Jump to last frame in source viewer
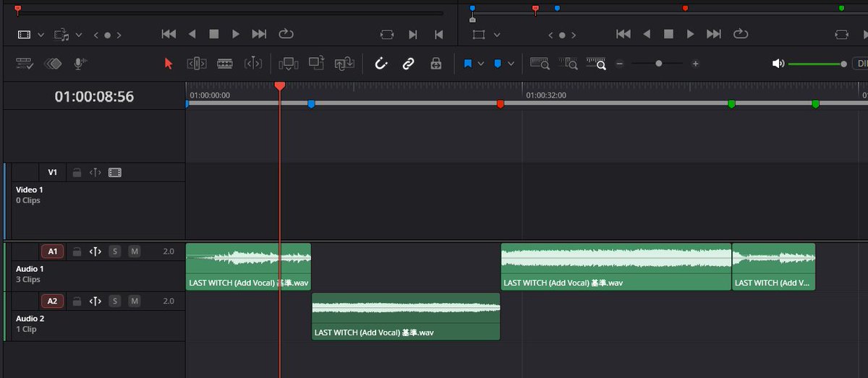868x378 pixels. tap(259, 34)
